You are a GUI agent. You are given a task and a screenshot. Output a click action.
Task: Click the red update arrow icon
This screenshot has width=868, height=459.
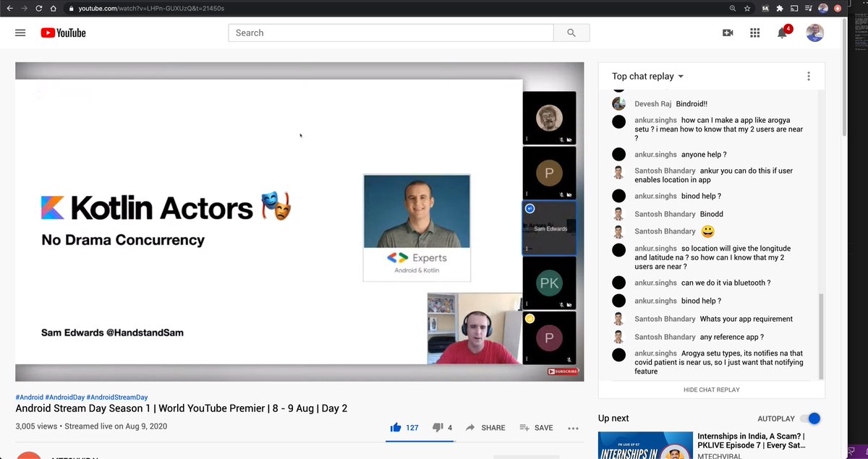pos(838,9)
